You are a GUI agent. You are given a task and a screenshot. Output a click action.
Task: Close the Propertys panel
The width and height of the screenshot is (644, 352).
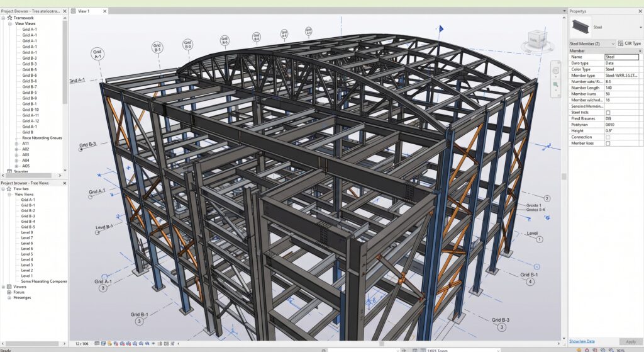[640, 11]
